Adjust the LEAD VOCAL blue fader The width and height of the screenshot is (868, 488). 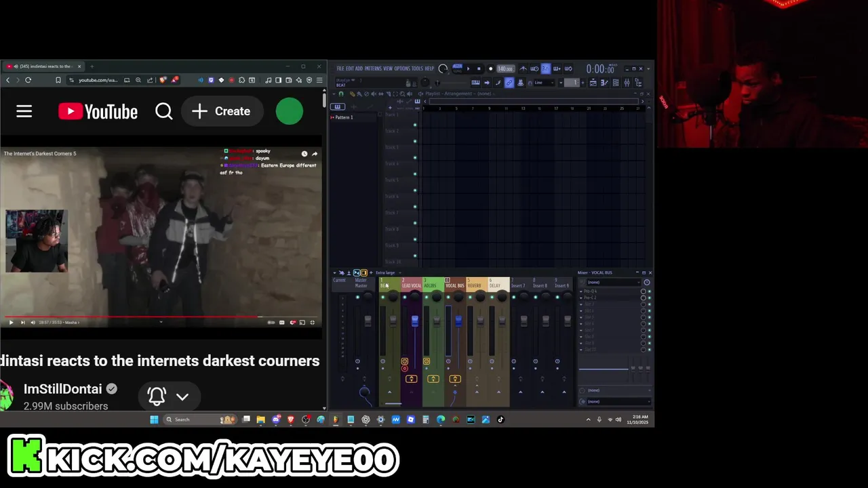coord(415,321)
